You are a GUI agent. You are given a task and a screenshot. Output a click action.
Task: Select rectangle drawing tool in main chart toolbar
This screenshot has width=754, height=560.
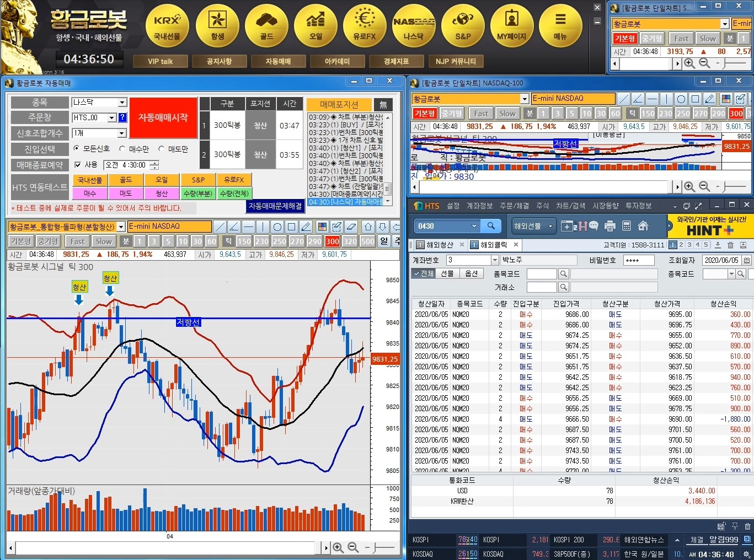click(x=291, y=227)
